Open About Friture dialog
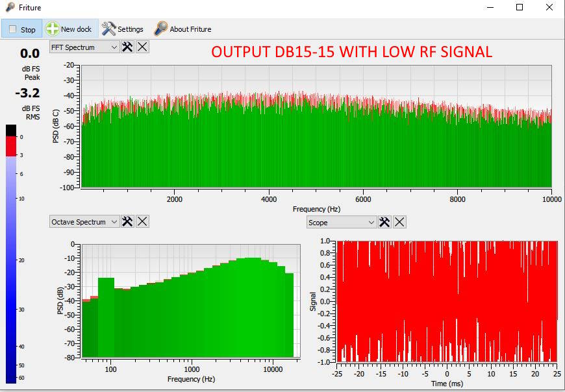 coord(182,29)
